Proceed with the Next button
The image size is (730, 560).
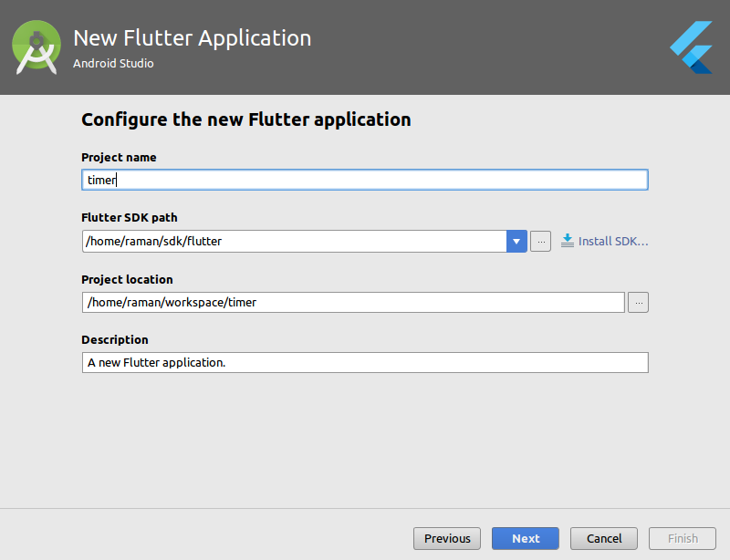click(x=526, y=539)
